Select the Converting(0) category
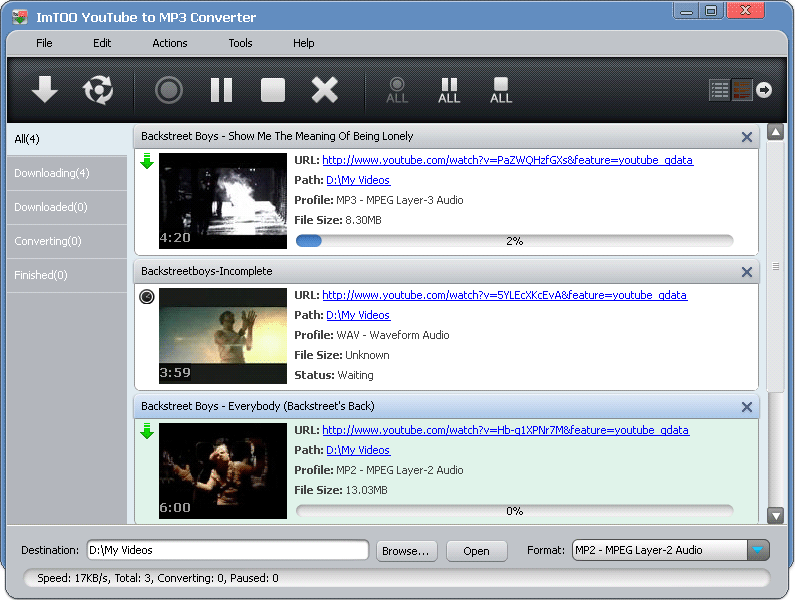 [x=67, y=241]
